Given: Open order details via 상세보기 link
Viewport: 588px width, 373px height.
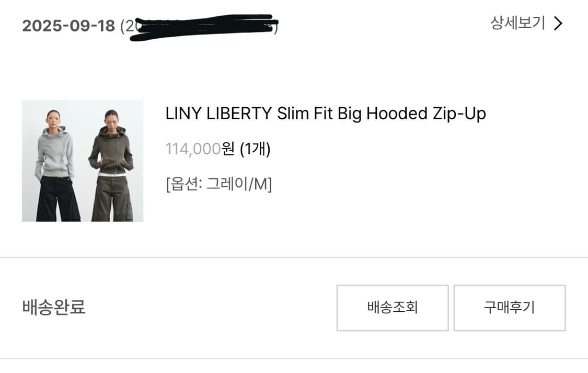Looking at the screenshot, I should (526, 23).
